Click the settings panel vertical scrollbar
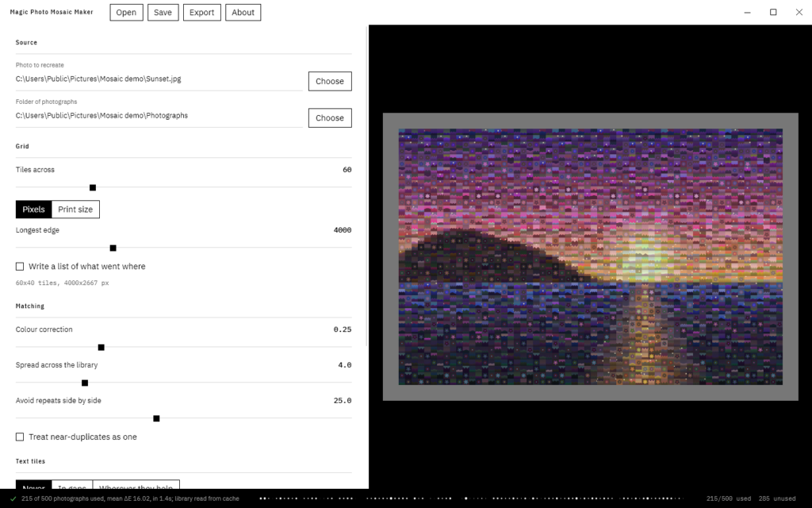The height and width of the screenshot is (508, 812). [x=367, y=187]
